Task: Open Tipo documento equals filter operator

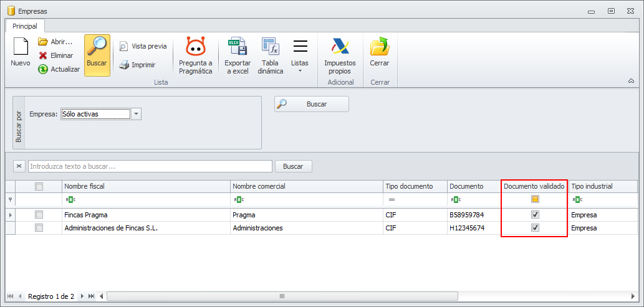Action: [x=392, y=199]
